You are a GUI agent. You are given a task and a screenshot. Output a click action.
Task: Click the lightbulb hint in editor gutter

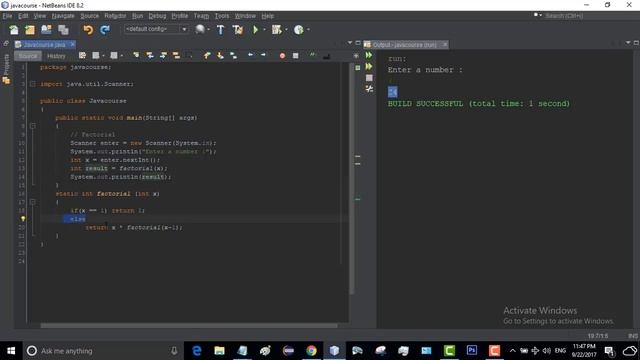click(23, 219)
